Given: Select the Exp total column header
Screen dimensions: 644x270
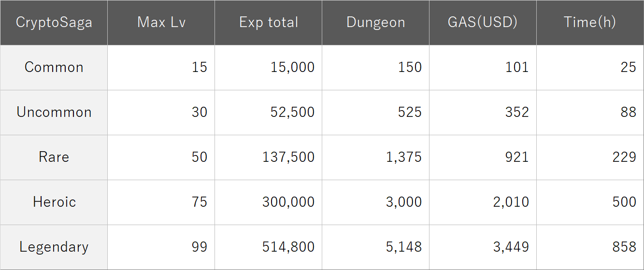Looking at the screenshot, I should click(268, 23).
